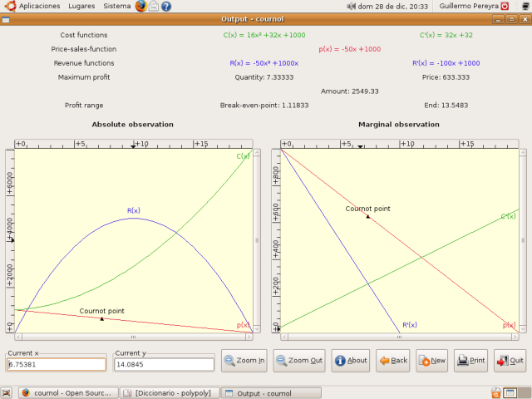The image size is (532, 399).
Task: Click right arrow of marginal graph scrollbar
Action: (x=515, y=337)
